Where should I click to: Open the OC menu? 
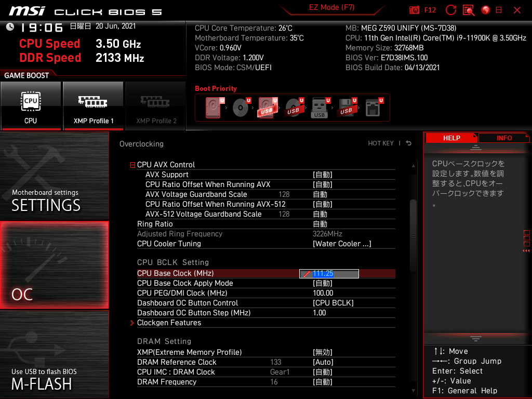tap(54, 265)
